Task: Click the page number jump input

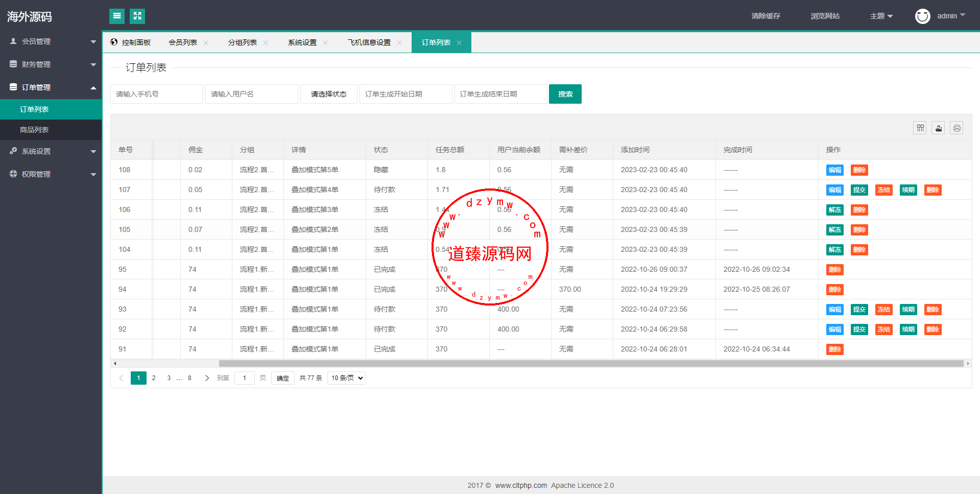Action: 245,378
